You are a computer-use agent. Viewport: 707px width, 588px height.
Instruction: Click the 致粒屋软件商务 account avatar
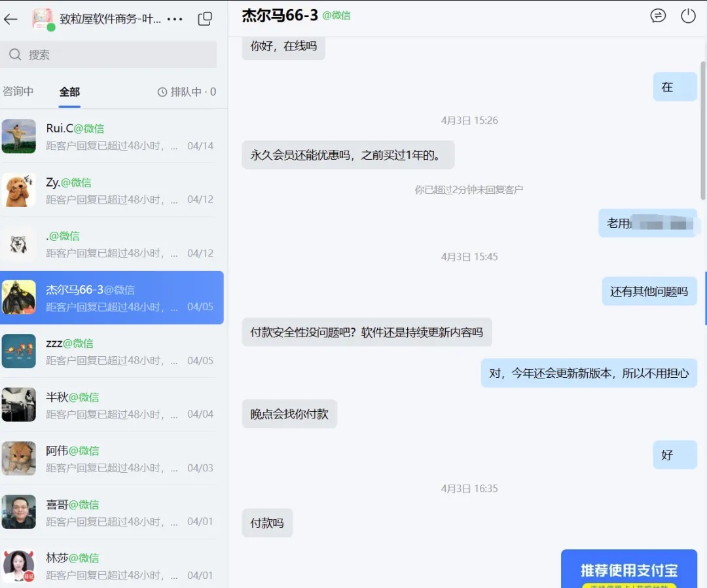(x=43, y=20)
